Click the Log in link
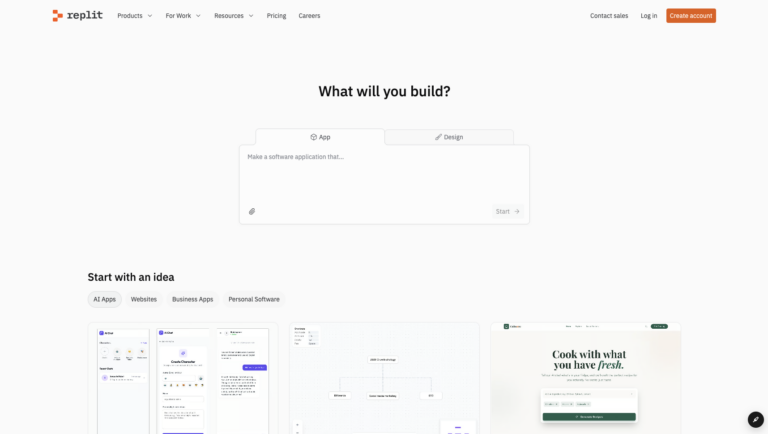Image resolution: width=768 pixels, height=434 pixels. [x=648, y=16]
